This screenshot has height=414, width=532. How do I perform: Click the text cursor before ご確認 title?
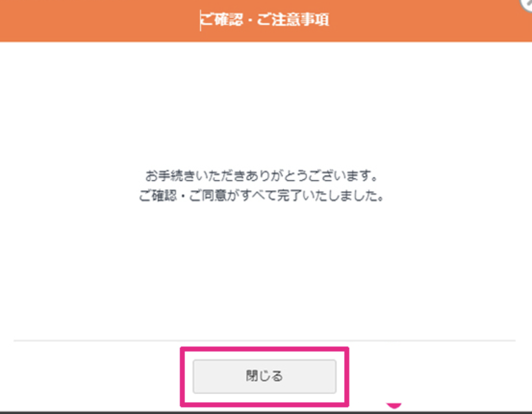[200, 20]
